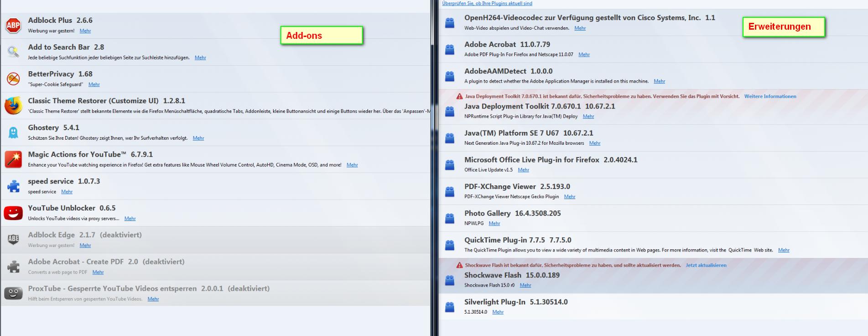This screenshot has width=868, height=336.
Task: Select 'ProxTube - Gesperrte YouTube Videos entsperren' title
Action: pyautogui.click(x=112, y=289)
